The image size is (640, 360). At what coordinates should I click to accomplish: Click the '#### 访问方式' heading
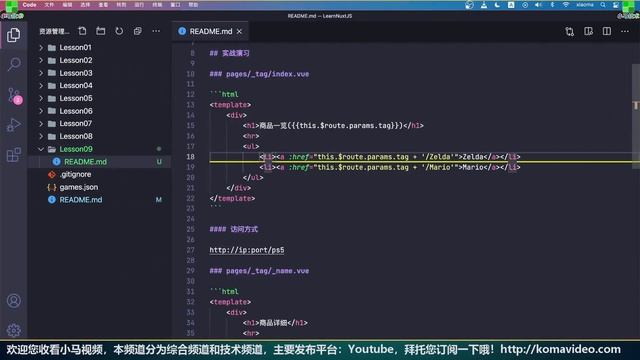(233, 229)
